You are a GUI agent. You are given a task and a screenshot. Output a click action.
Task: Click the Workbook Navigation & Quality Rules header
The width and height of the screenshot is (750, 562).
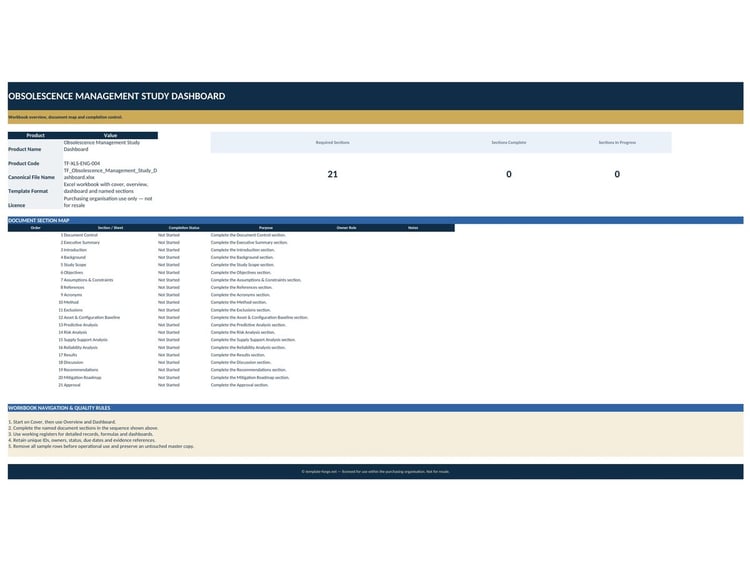click(x=375, y=408)
